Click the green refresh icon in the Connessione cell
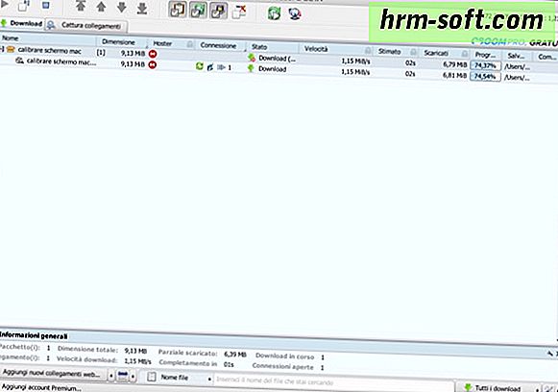 (x=200, y=66)
